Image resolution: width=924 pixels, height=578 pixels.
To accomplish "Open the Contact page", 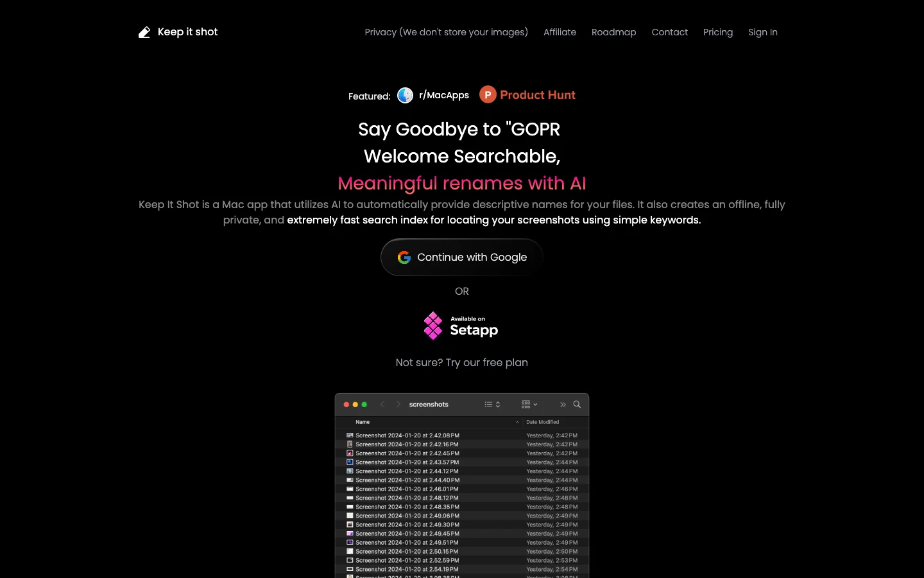I will [669, 32].
